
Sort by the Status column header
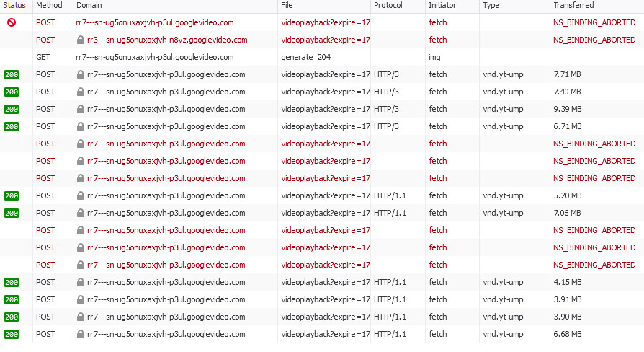14,5
